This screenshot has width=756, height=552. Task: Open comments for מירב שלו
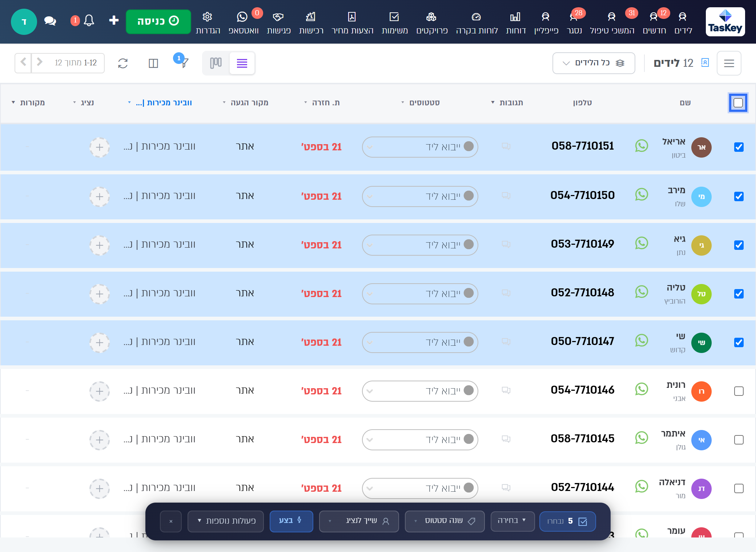(506, 196)
